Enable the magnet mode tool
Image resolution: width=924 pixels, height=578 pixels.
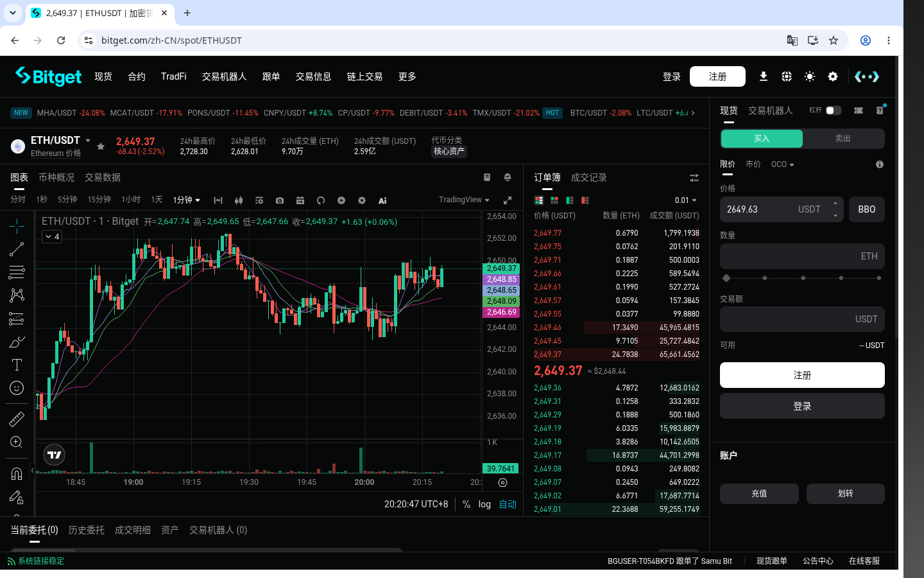[17, 474]
